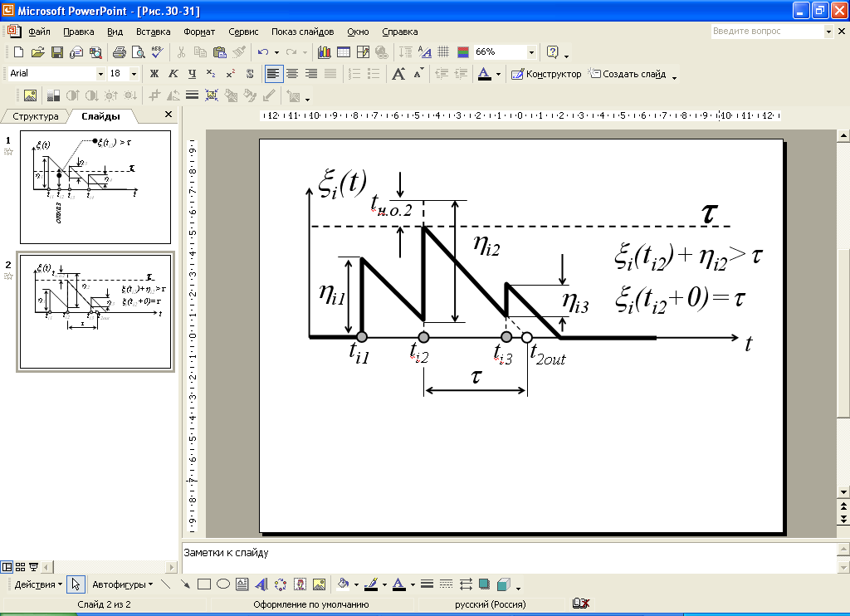Click the Copy icon
The width and height of the screenshot is (850, 616).
click(200, 52)
